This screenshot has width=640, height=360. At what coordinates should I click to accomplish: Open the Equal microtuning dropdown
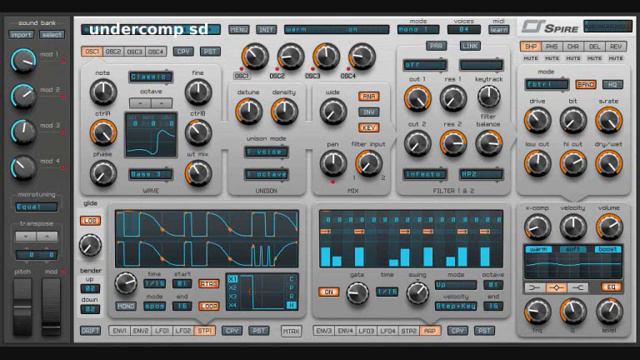coord(36,207)
